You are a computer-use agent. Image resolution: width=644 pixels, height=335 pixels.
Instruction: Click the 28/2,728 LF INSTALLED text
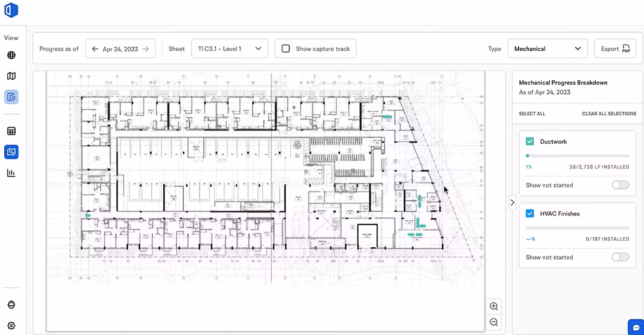click(x=599, y=167)
